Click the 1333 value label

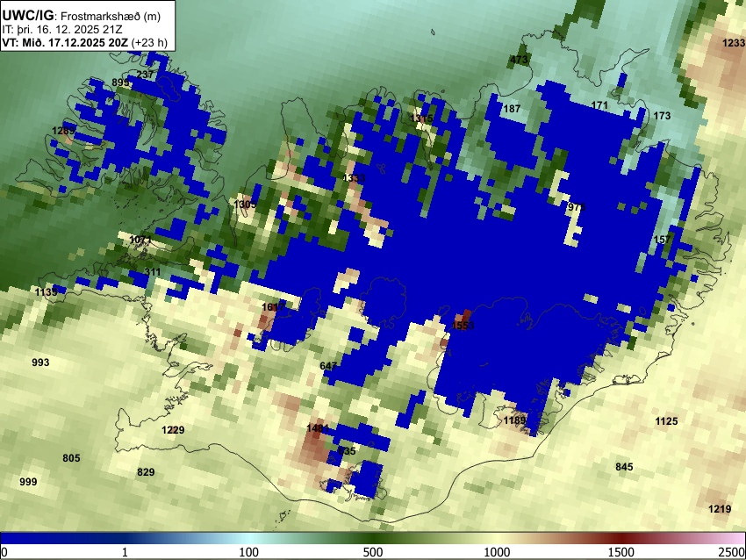[354, 178]
